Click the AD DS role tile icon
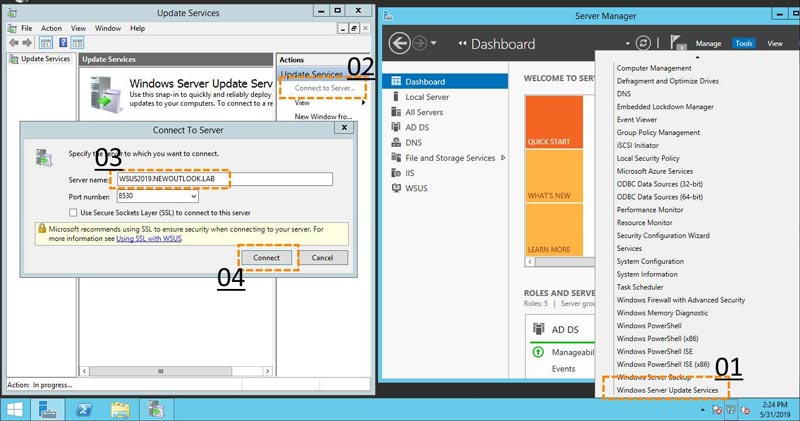The image size is (800, 421). click(538, 329)
